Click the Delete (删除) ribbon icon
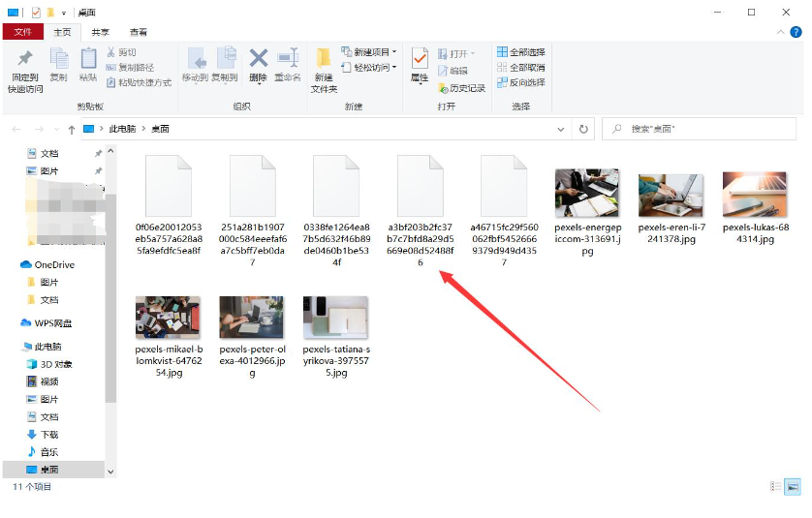The height and width of the screenshot is (518, 812). point(258,65)
